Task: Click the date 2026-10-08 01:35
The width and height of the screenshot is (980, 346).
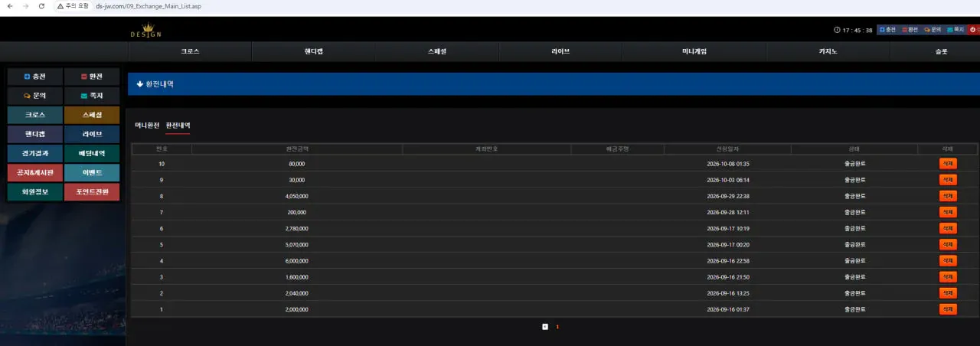Action: coord(728,164)
